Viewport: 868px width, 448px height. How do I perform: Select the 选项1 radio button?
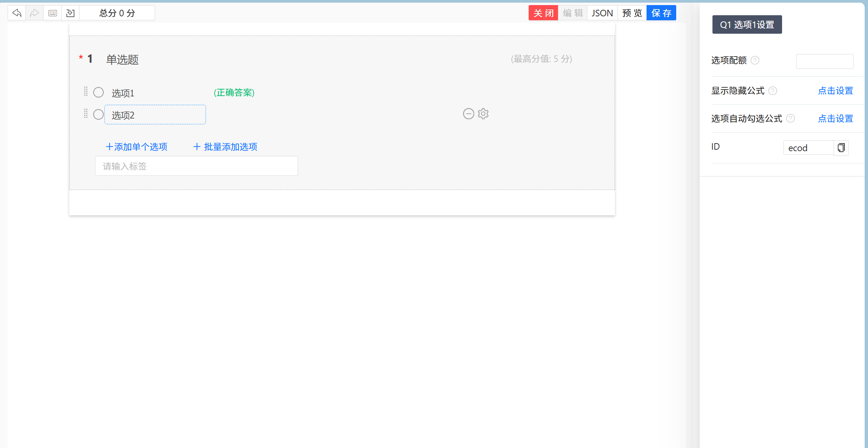[x=99, y=92]
